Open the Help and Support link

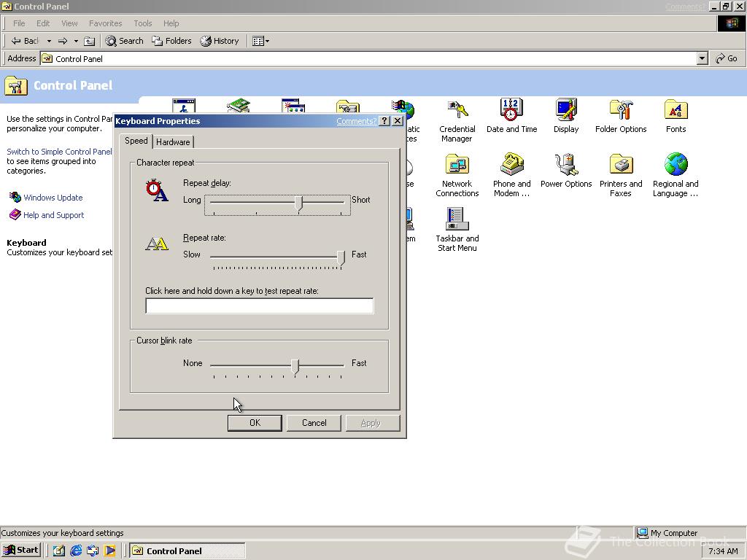(53, 215)
